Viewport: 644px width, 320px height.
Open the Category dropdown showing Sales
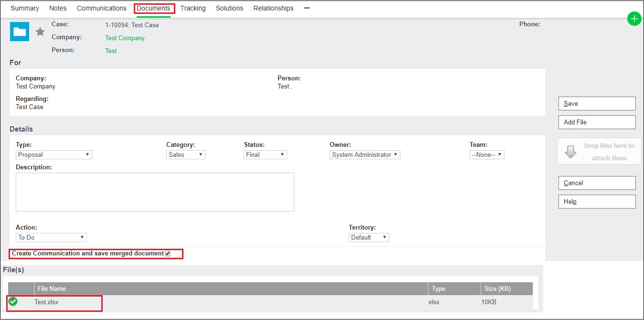click(x=186, y=155)
